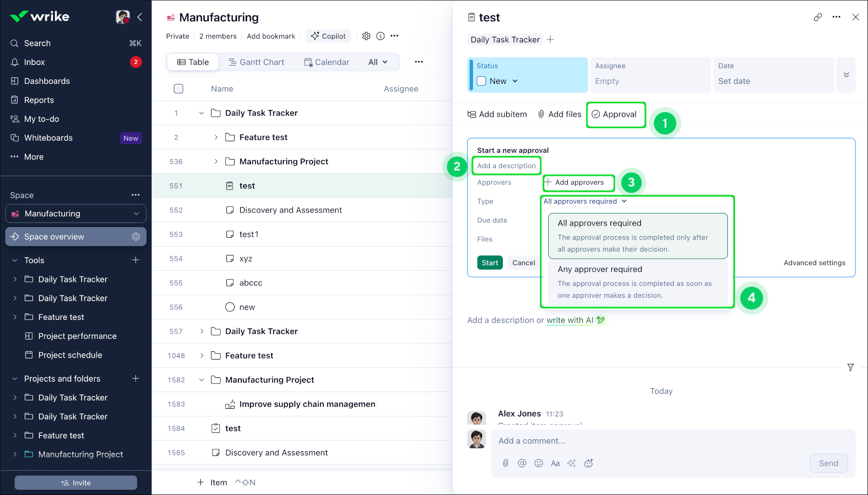Click the Wrike logo

pos(39,17)
